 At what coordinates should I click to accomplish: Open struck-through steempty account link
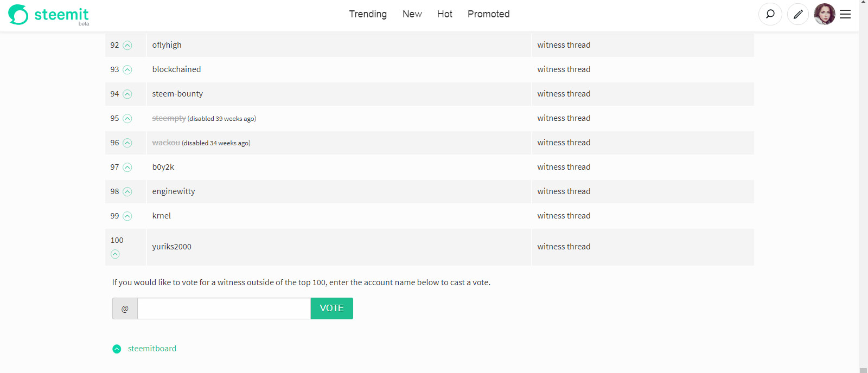pos(169,118)
